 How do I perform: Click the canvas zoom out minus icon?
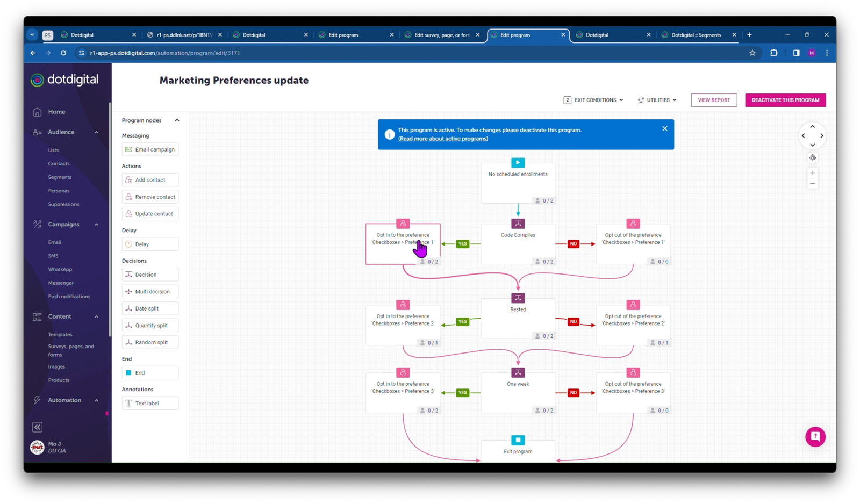click(x=812, y=184)
